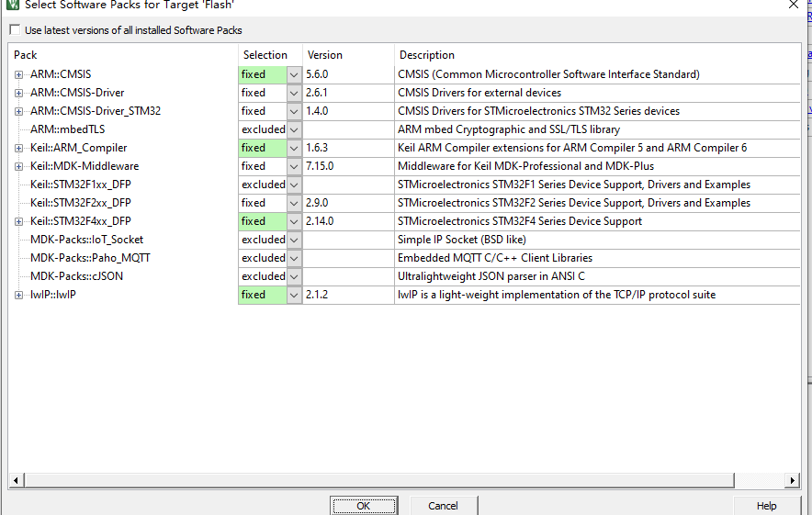Screen dimensions: 812x515
Task: Select the MDK-Packs::Paho_MQTT pack row
Action: point(90,258)
